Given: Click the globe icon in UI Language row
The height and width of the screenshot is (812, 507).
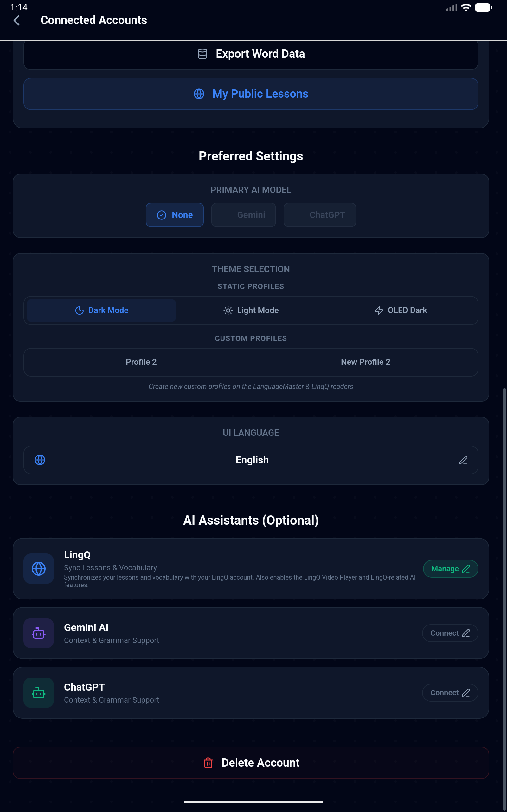Looking at the screenshot, I should (40, 460).
